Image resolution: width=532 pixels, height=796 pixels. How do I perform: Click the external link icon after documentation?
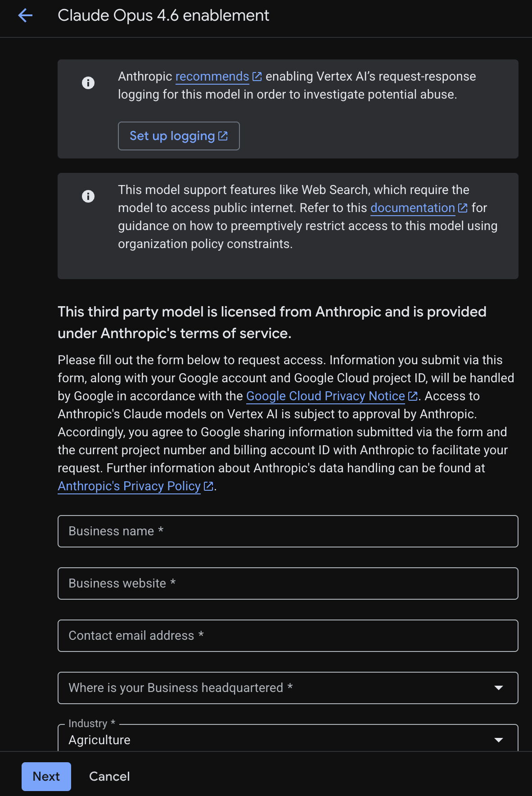[x=463, y=208]
